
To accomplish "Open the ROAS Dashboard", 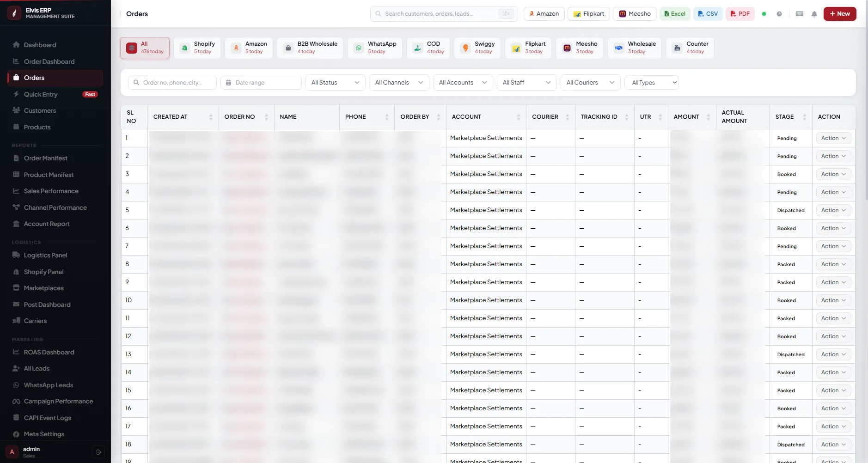I will 55,352.
